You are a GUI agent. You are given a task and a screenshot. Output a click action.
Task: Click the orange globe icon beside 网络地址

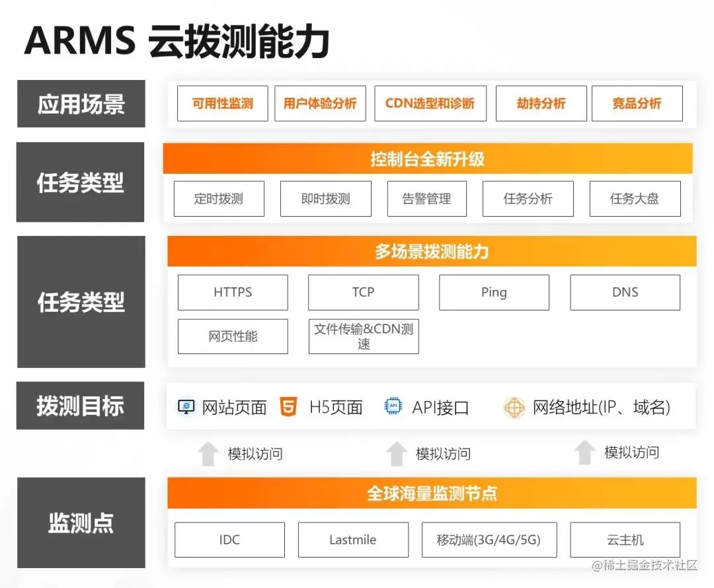click(x=514, y=408)
